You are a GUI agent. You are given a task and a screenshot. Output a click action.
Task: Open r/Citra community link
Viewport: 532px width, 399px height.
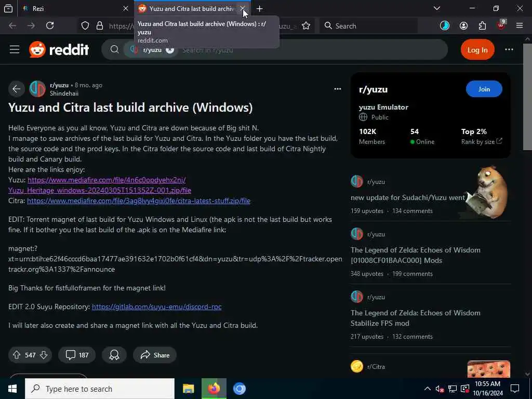click(376, 366)
